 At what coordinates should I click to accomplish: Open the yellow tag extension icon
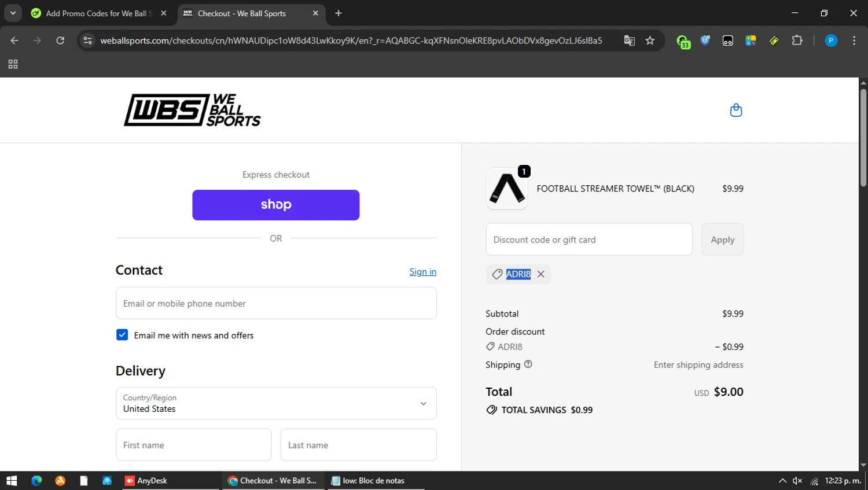pos(774,40)
